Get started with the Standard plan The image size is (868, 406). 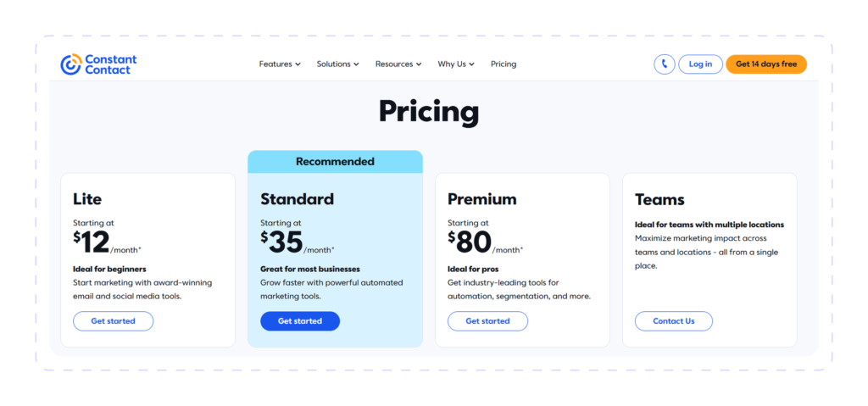tap(300, 321)
